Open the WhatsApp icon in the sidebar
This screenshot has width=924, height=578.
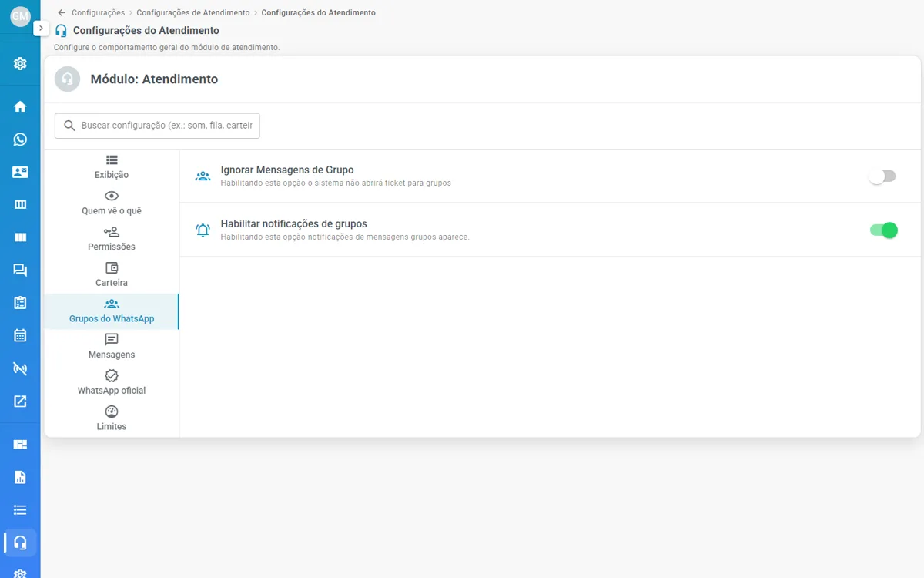click(x=20, y=139)
